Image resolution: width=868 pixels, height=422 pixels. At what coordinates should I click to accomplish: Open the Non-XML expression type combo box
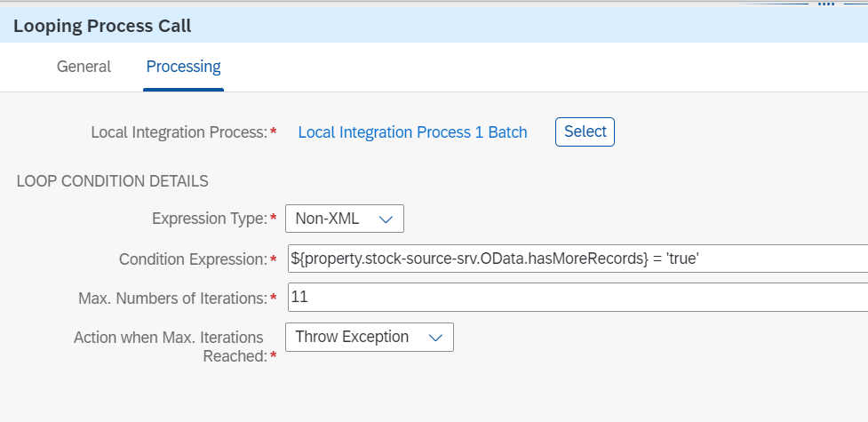[344, 219]
